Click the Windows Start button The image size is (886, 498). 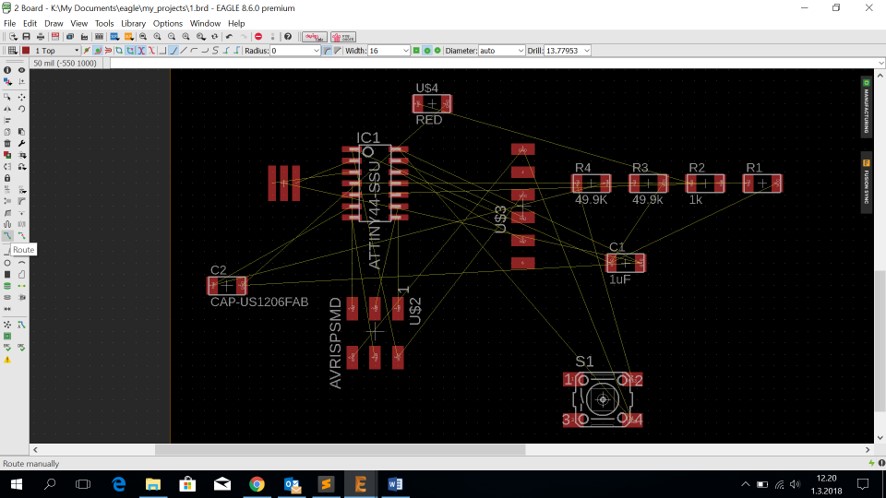16,484
